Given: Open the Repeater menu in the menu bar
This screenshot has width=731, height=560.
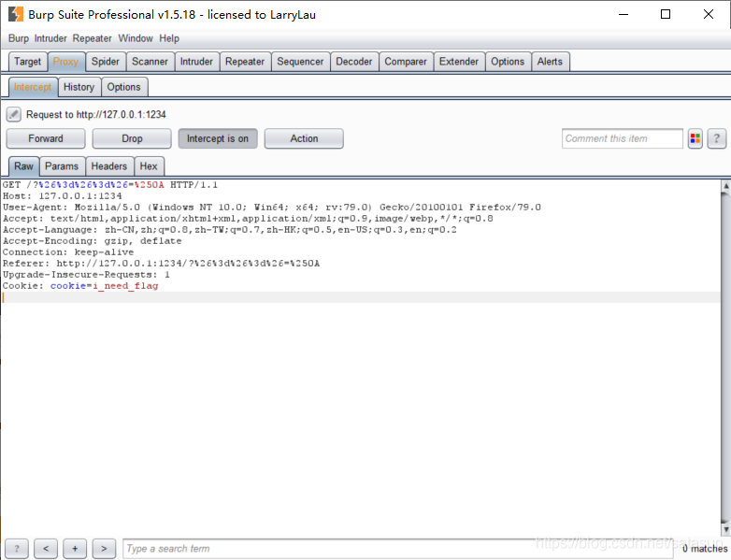Looking at the screenshot, I should [92, 38].
